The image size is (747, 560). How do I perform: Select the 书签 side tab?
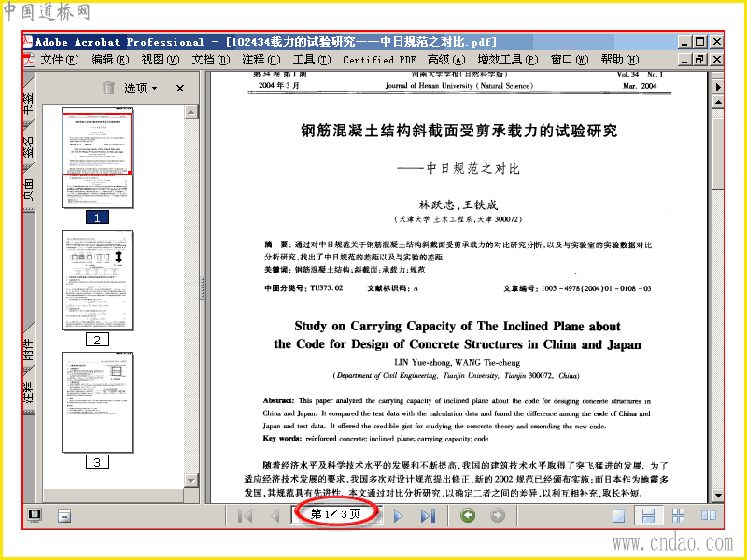click(x=29, y=103)
